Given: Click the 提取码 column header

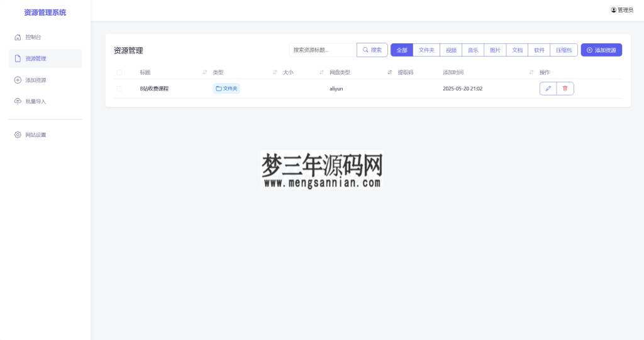Looking at the screenshot, I should coord(406,72).
